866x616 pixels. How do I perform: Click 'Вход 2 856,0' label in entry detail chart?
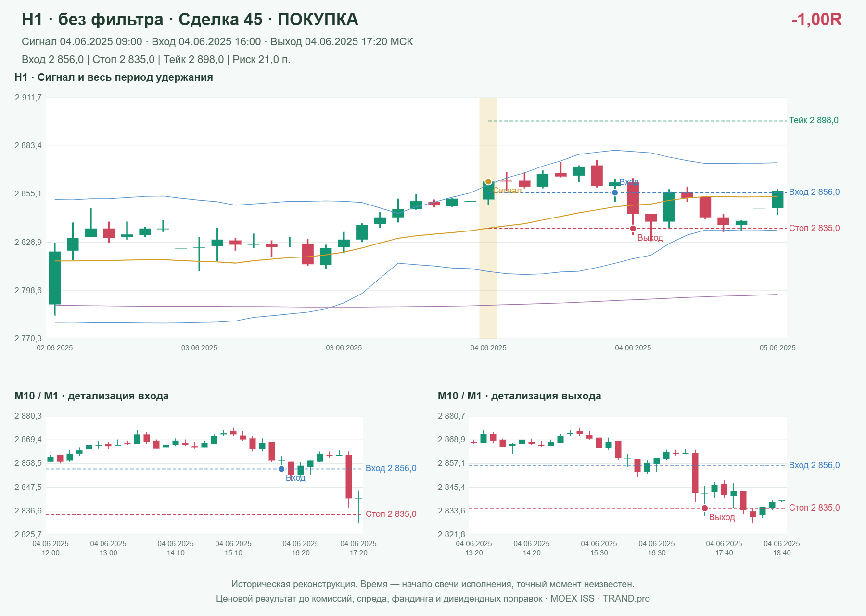click(x=391, y=468)
